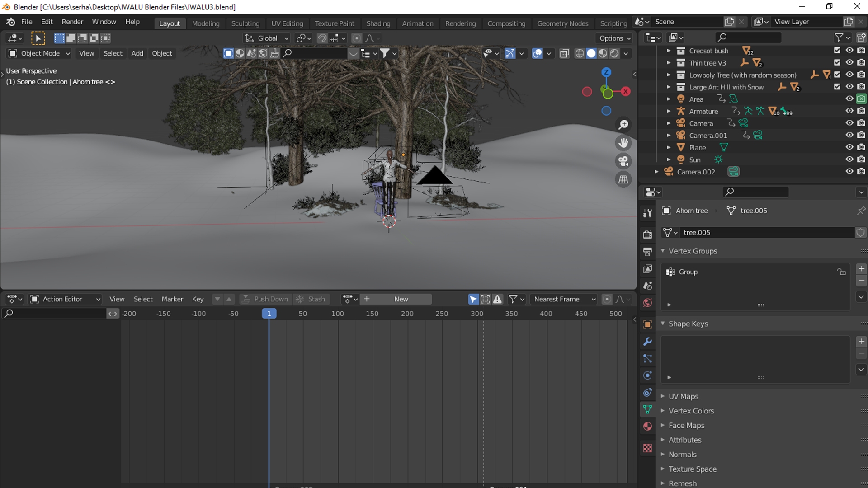Toggle fake user shield for tree.005
Viewport: 868px width, 488px height.
coord(860,232)
